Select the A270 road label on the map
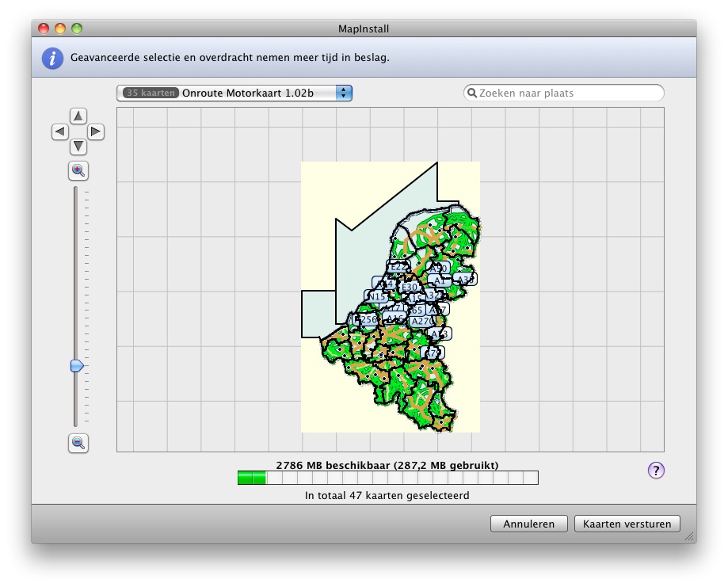The image size is (728, 587). pos(421,321)
